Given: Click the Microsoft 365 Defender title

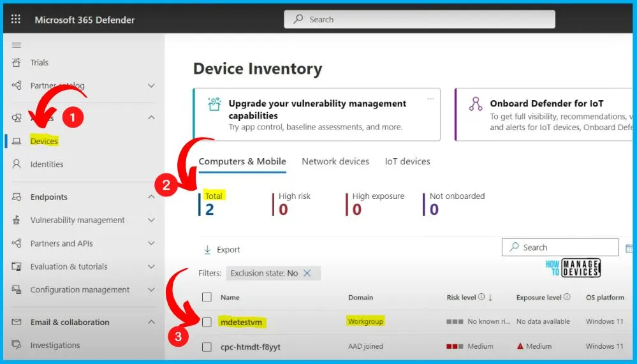Looking at the screenshot, I should pyautogui.click(x=85, y=20).
